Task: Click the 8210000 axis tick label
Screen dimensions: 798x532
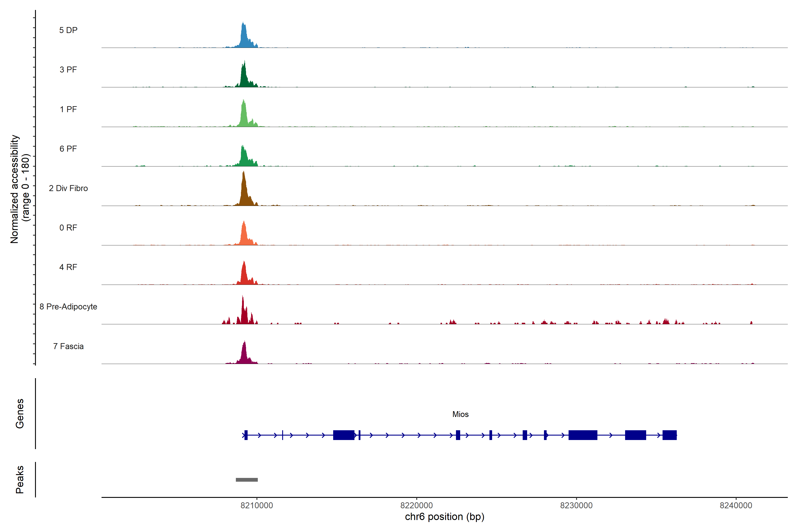Action: pos(256,506)
